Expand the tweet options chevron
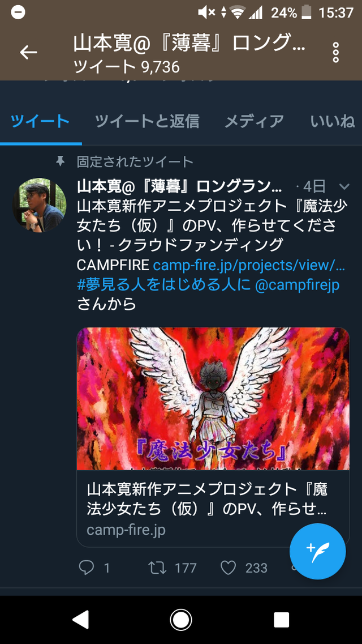 coord(344,187)
